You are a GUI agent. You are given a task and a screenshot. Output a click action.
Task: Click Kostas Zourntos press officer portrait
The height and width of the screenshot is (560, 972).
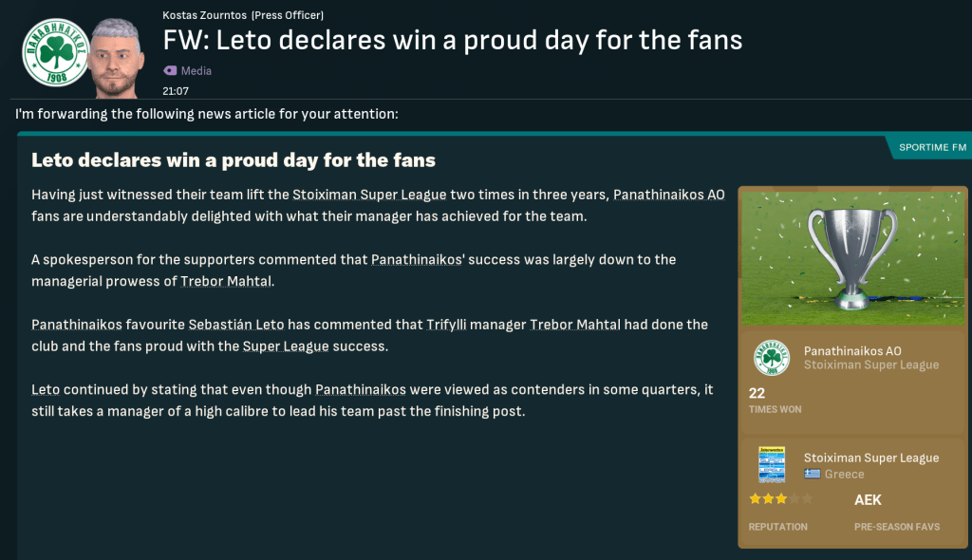[x=119, y=56]
